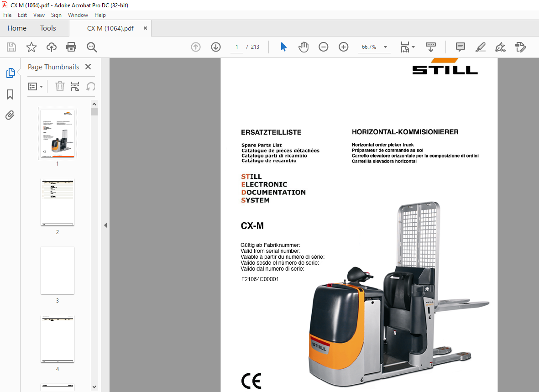Click the Page Thumbnails panel title
The height and width of the screenshot is (392, 539).
tap(53, 67)
